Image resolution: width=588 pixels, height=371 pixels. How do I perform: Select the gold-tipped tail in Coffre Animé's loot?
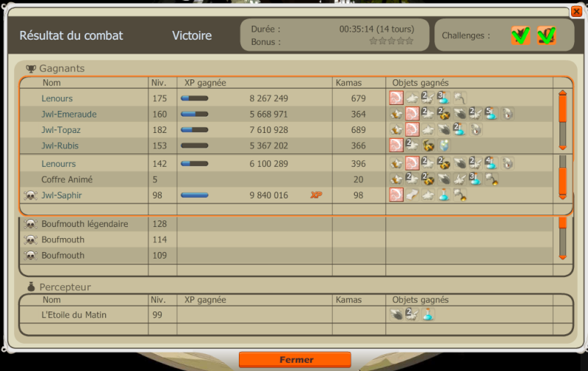[491, 179]
